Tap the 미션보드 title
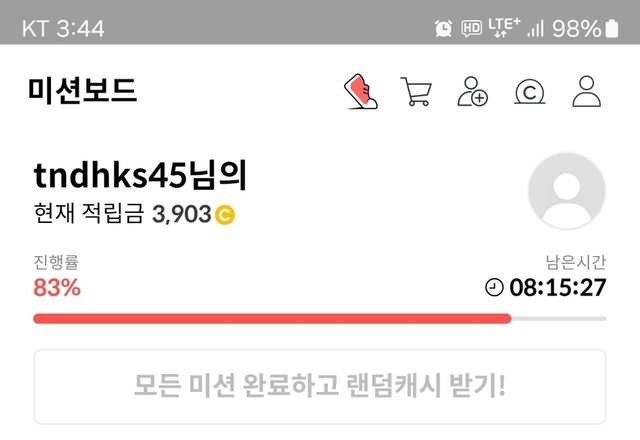 82,90
